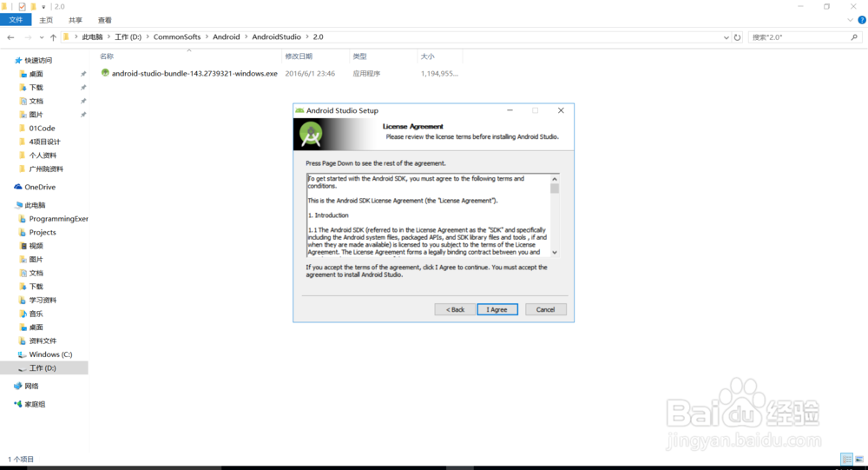Select Android in the address breadcrumb
Viewport: 868px width, 470px height.
[x=227, y=36]
